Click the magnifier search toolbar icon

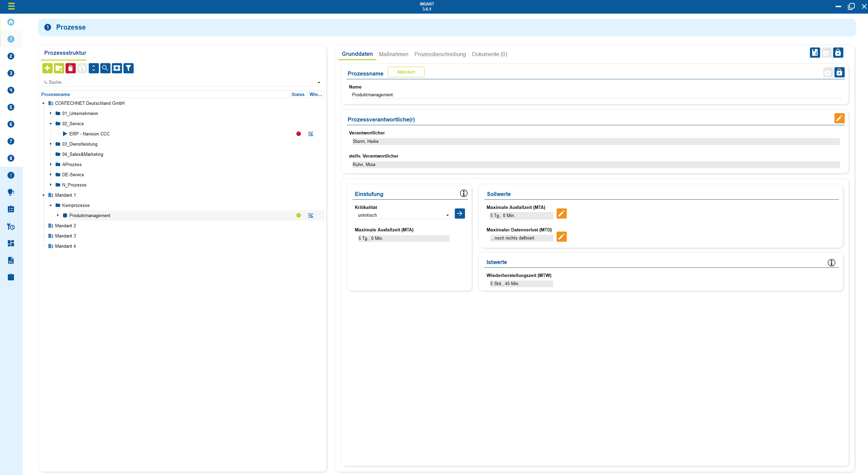[105, 68]
